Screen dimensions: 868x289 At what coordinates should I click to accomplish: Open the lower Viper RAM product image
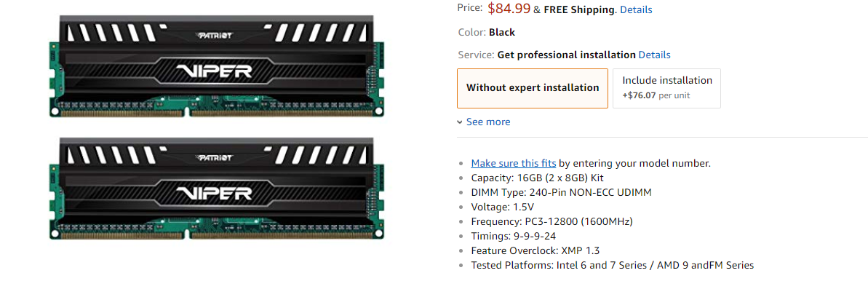click(216, 189)
